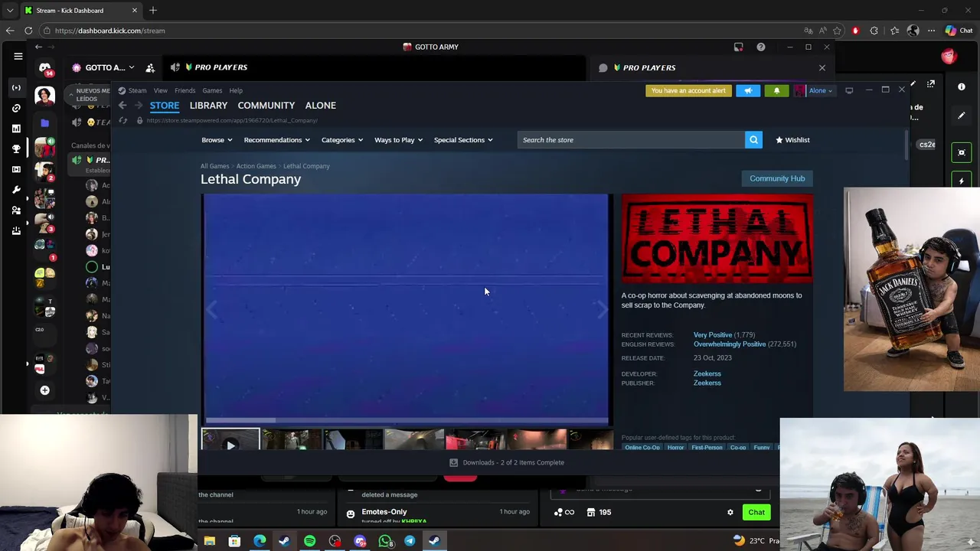980x551 pixels.
Task: Open Zeekers developer link
Action: point(707,373)
